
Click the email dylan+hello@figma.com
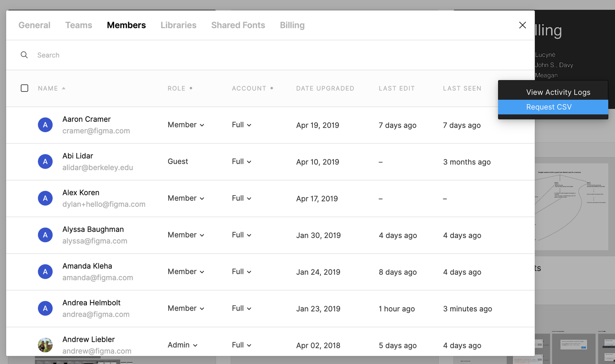coord(104,204)
